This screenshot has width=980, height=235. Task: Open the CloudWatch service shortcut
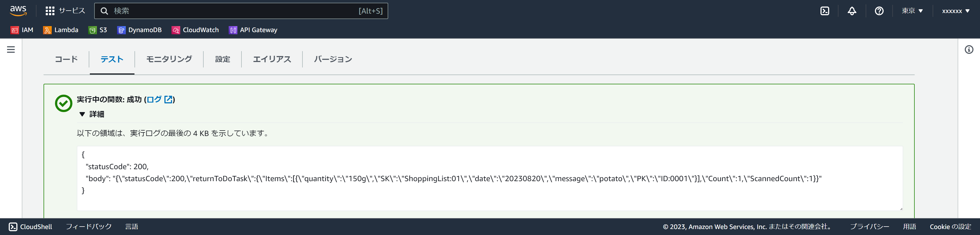coord(195,30)
